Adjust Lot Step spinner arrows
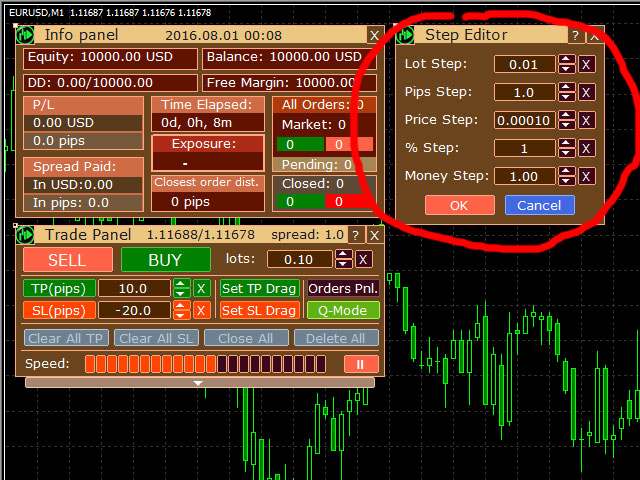640x480 pixels. (566, 64)
